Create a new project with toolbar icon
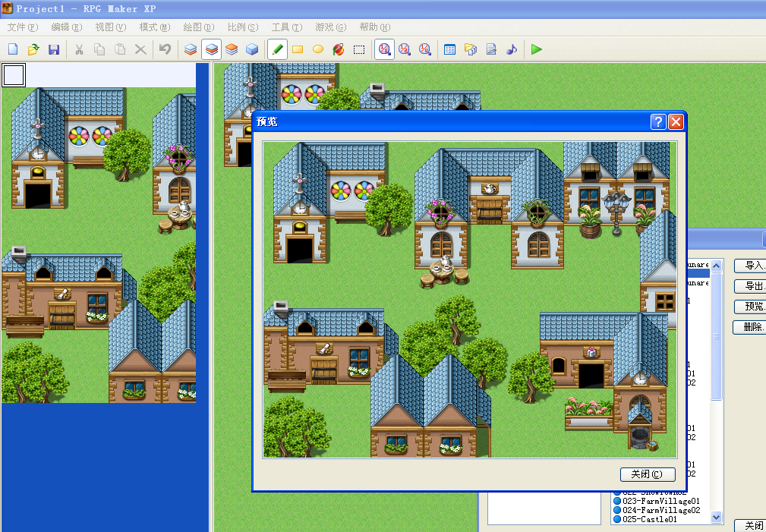 (13, 49)
